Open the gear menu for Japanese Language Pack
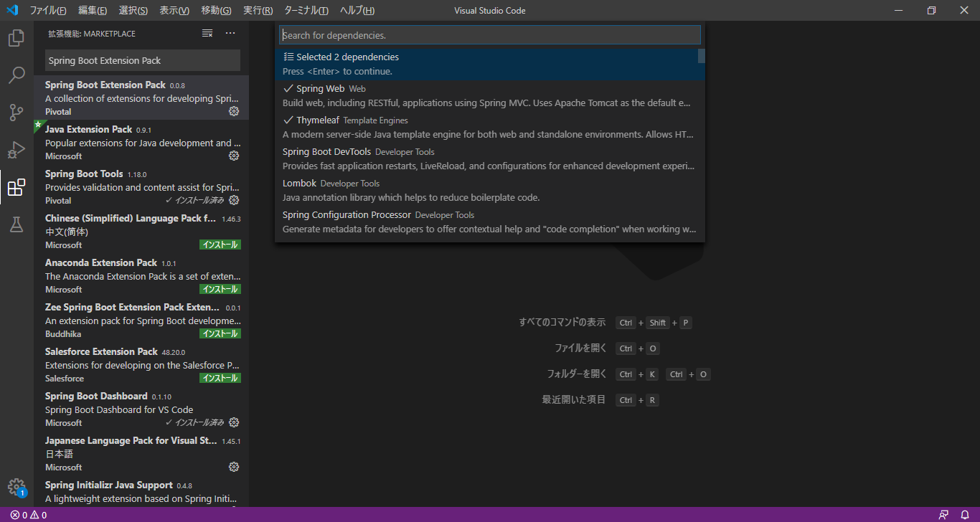 tap(234, 467)
